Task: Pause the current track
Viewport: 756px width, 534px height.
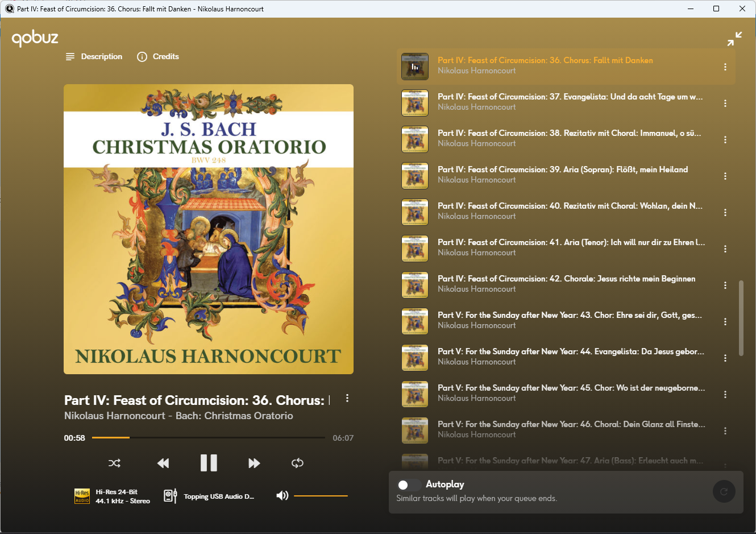Action: point(209,463)
